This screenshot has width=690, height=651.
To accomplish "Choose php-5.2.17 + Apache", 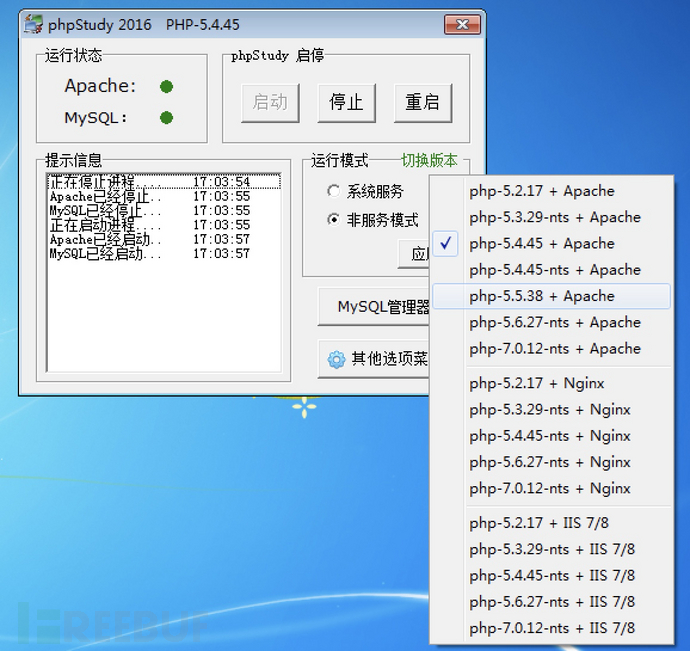I will [551, 191].
